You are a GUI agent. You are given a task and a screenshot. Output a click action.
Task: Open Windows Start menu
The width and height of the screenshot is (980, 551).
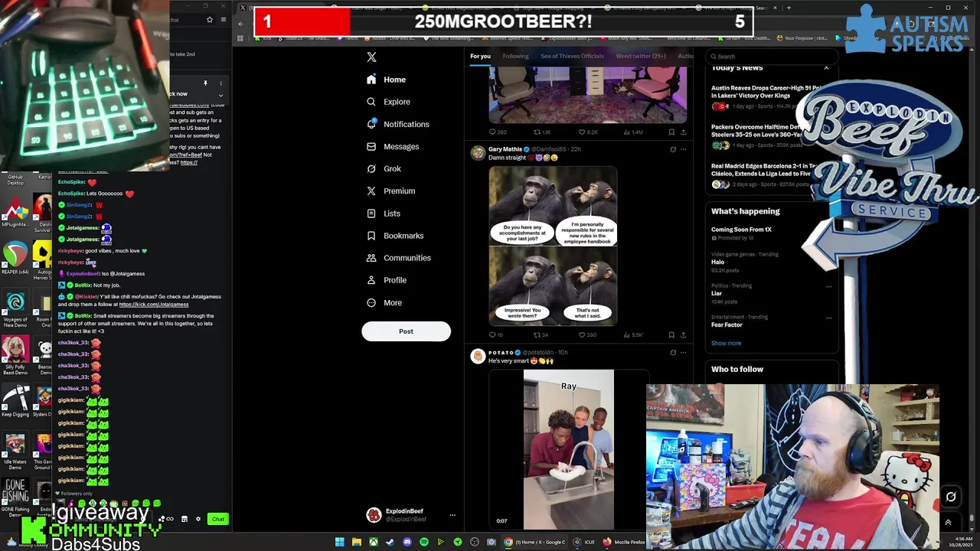click(x=339, y=542)
